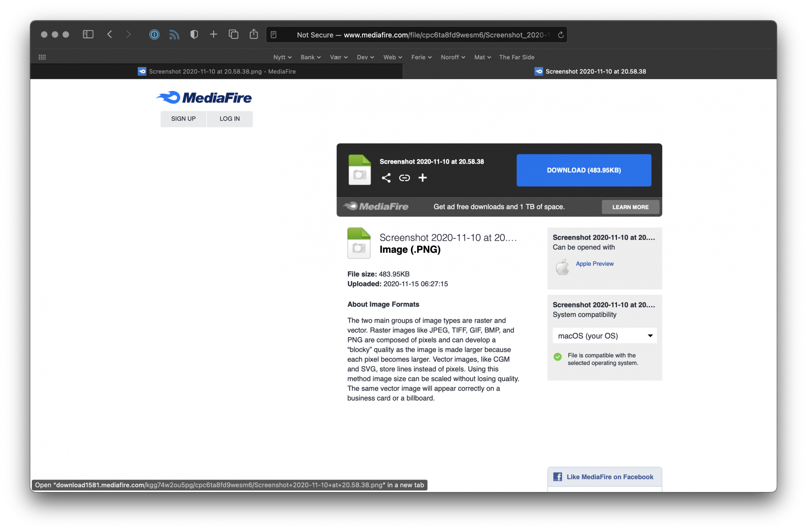
Task: Expand the Bank menu in bookmarks bar
Action: pos(309,57)
